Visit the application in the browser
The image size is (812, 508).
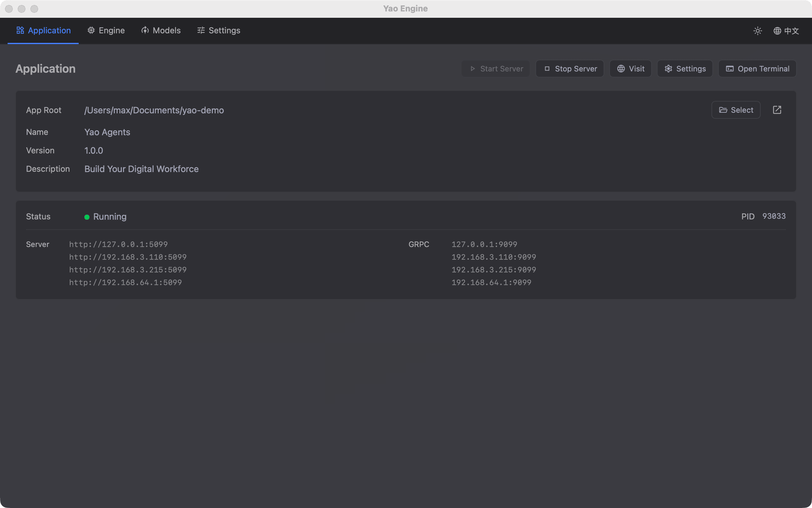tap(631, 69)
